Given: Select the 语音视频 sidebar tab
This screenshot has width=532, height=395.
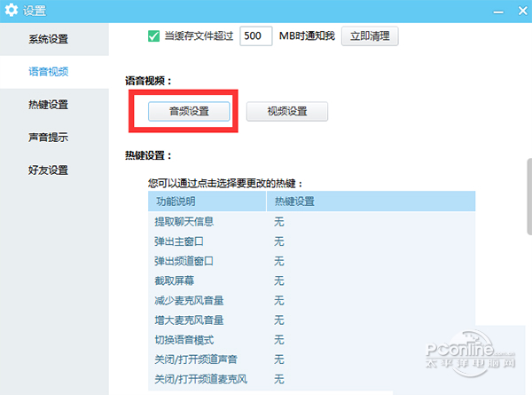Looking at the screenshot, I should pyautogui.click(x=54, y=72).
